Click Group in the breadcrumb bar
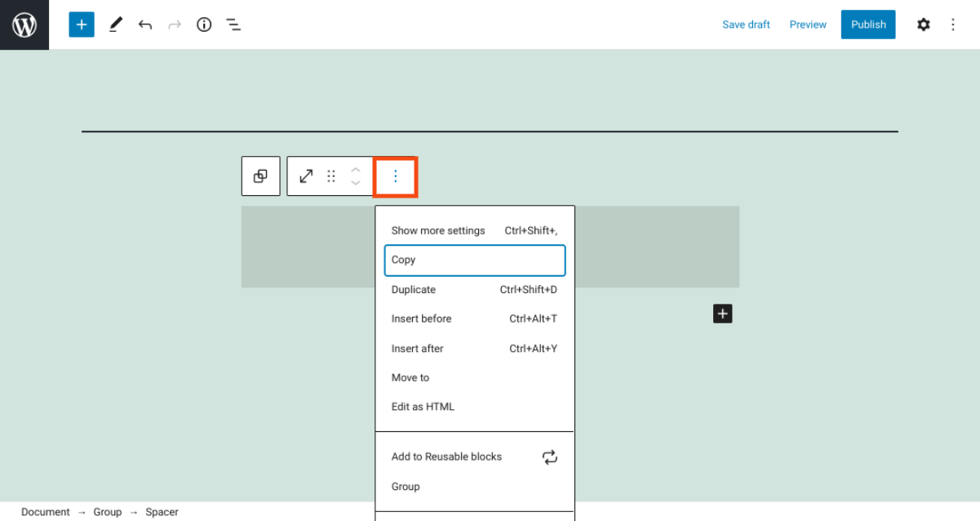The height and width of the screenshot is (521, 980). tap(107, 512)
